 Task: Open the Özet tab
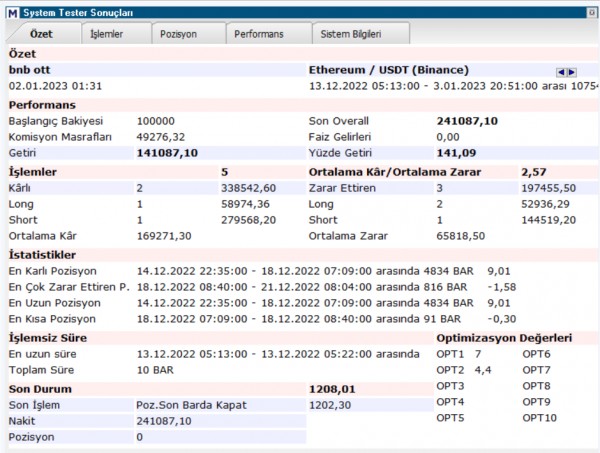[41, 34]
